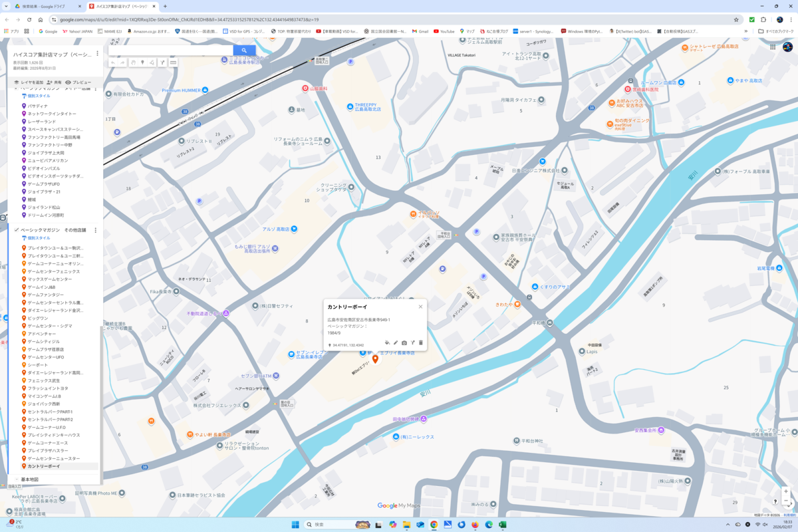Click the undo arrow in map toolbar

113,63
